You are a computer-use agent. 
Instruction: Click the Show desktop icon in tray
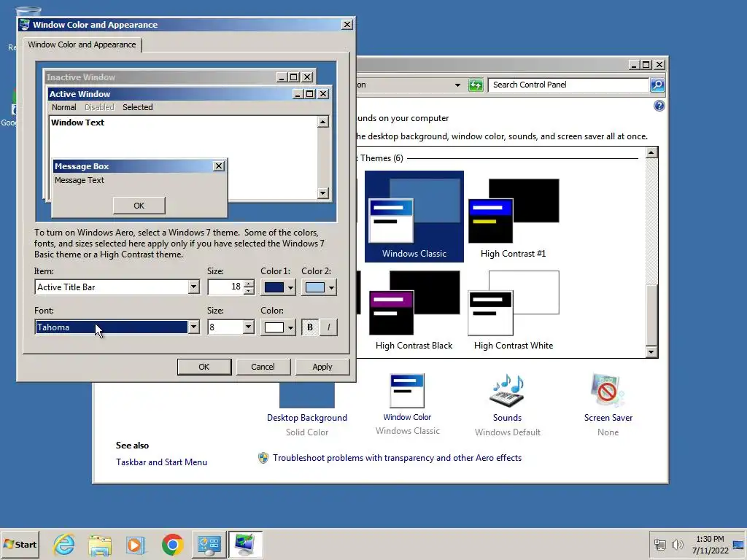coord(738,545)
